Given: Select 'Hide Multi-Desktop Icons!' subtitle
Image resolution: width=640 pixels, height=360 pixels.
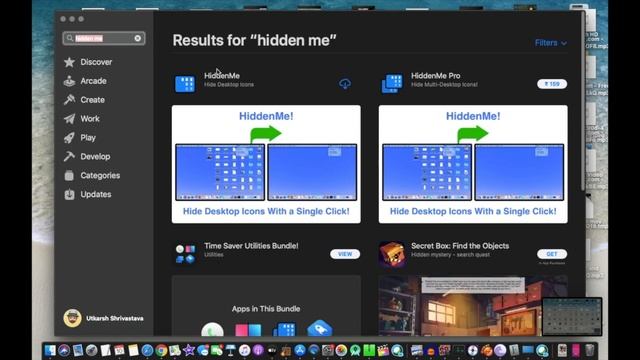Looking at the screenshot, I should (x=444, y=84).
